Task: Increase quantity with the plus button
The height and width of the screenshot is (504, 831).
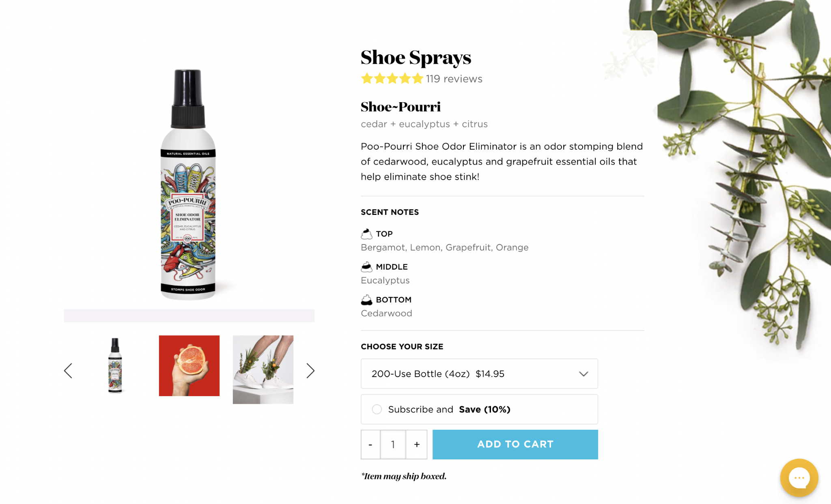Action: tap(417, 444)
